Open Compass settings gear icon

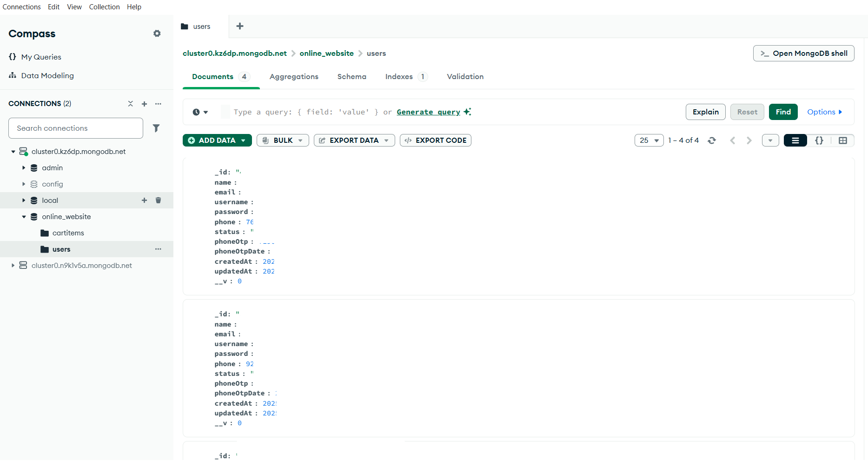click(157, 33)
